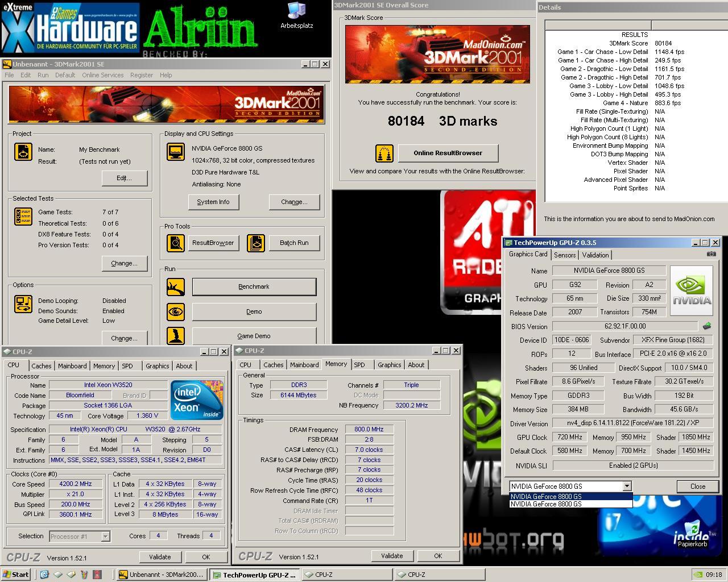728x582 pixels.
Task: Click the Intel Xeon logo in CPU-Z
Action: tap(197, 401)
